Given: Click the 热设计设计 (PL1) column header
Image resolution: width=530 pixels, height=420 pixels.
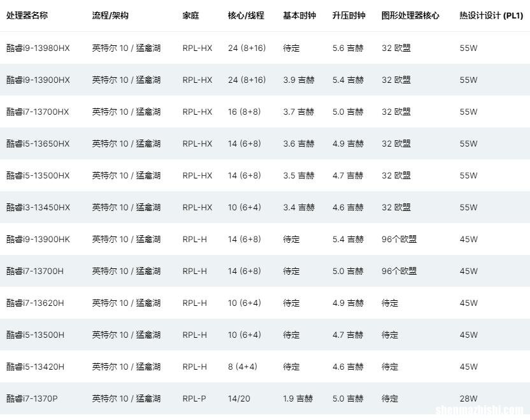Looking at the screenshot, I should (x=491, y=15).
